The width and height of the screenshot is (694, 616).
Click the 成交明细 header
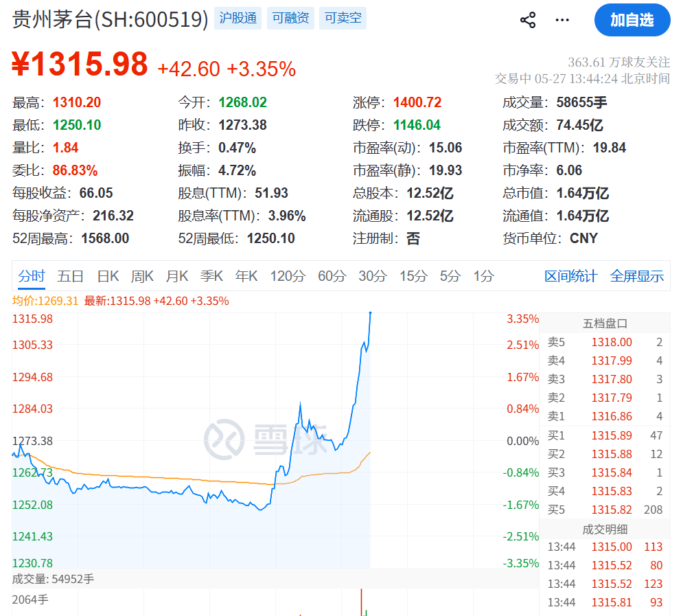tap(605, 529)
